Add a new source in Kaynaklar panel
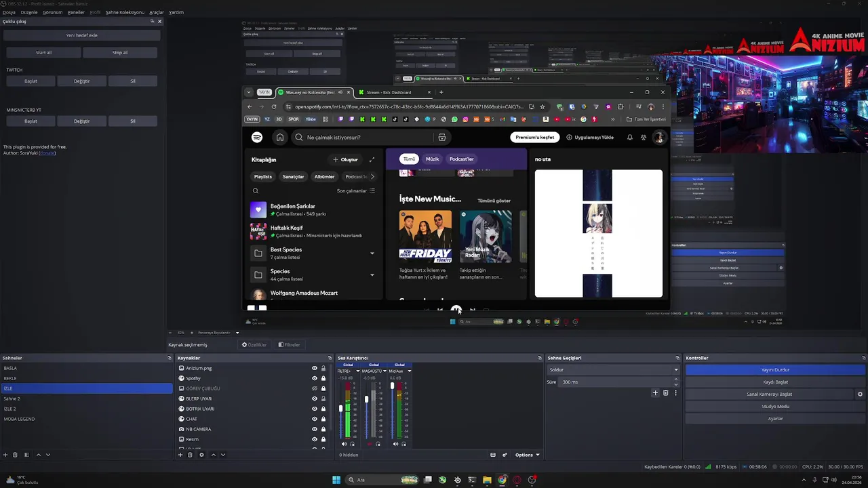868x488 pixels. 180,455
